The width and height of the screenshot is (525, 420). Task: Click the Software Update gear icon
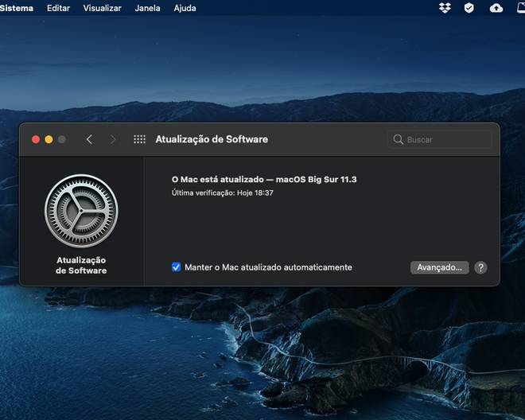click(x=81, y=211)
